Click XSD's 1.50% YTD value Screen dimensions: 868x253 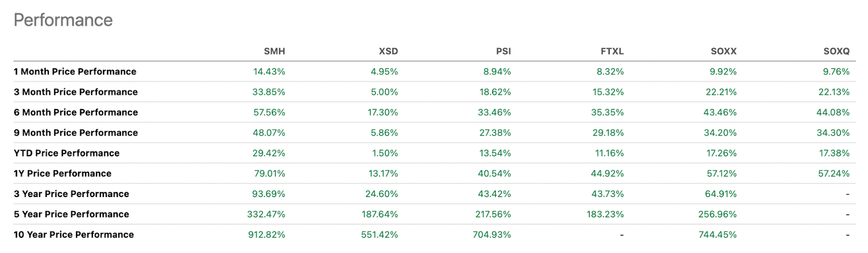[x=385, y=153]
